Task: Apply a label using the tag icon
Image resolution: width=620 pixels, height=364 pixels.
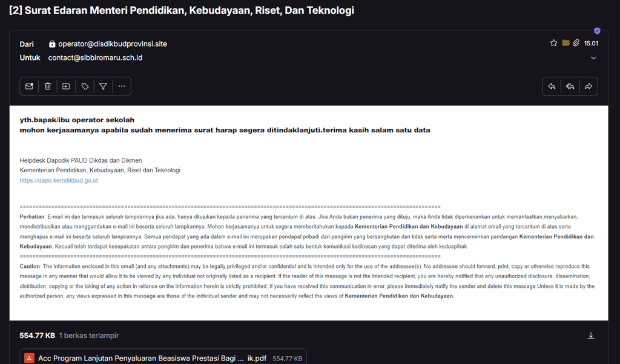Action: click(x=85, y=86)
